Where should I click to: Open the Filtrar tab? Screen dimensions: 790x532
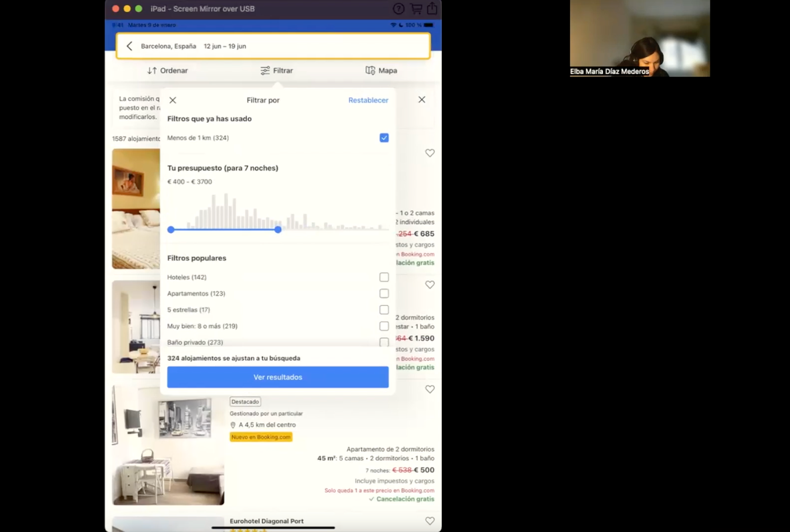[x=277, y=71]
